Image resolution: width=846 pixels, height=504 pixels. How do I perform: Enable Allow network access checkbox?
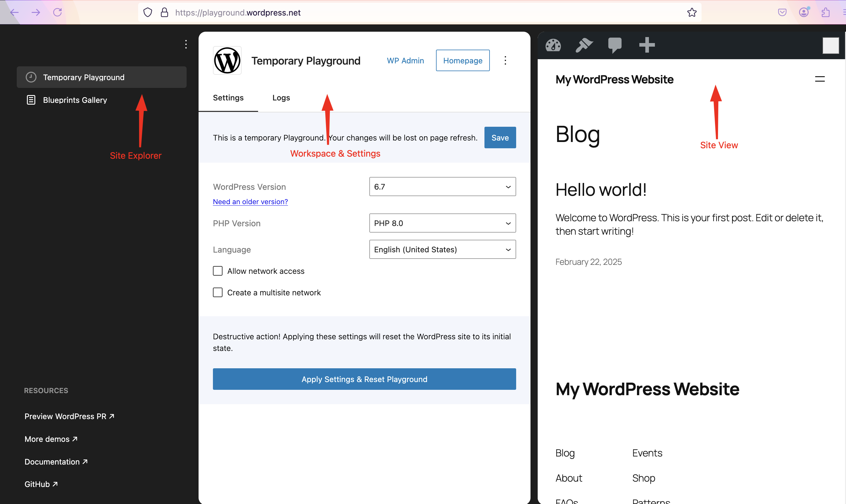pos(217,271)
